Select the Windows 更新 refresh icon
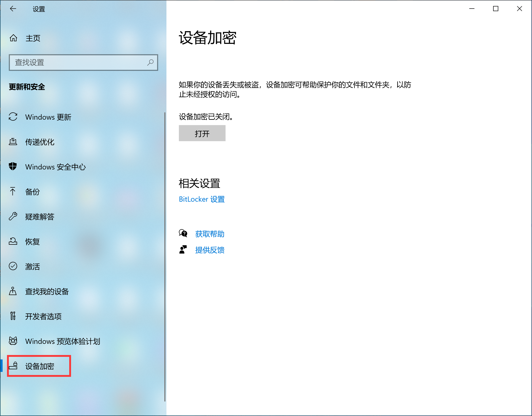Viewport: 532px width, 416px height. click(x=13, y=117)
